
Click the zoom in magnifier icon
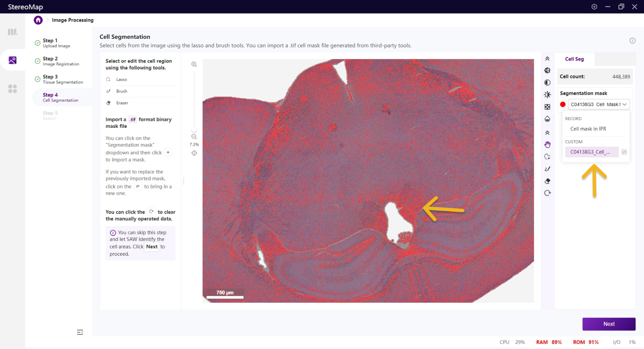[x=194, y=64]
